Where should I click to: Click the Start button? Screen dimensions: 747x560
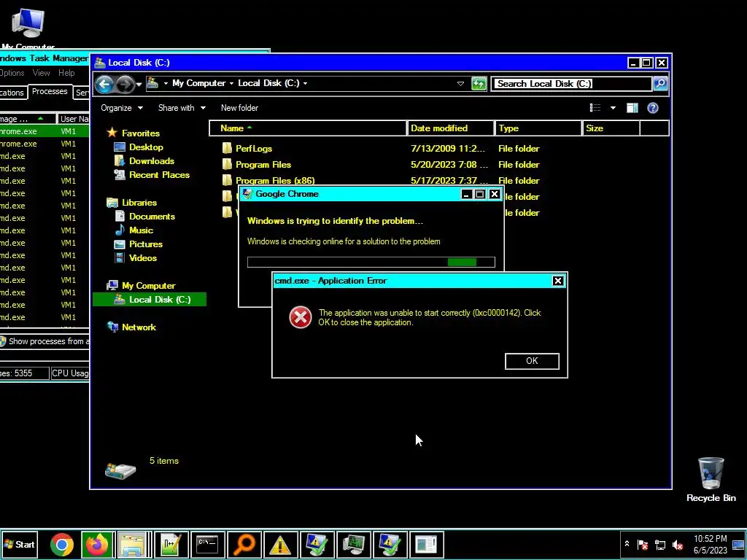[20, 545]
